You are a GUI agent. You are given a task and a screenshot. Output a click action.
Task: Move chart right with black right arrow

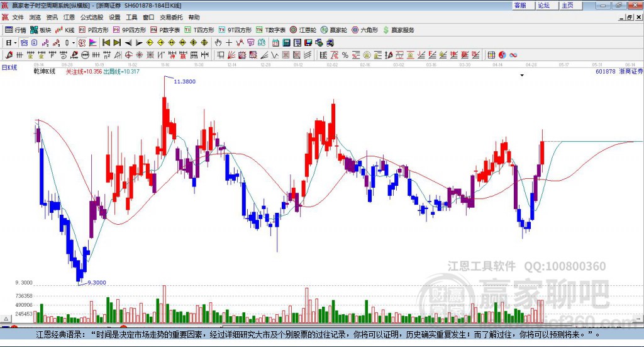pos(139,43)
